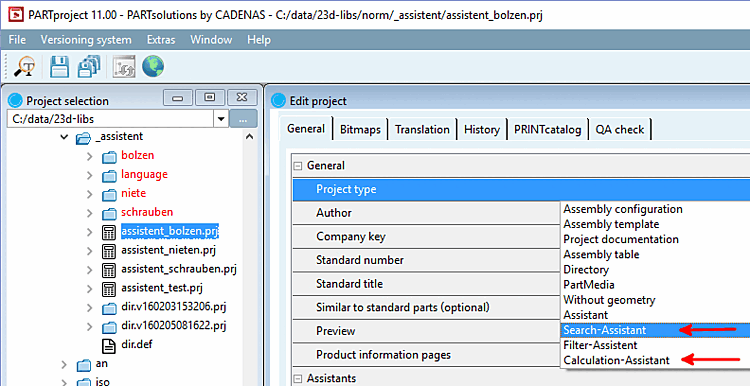Viewport: 750px width, 386px height.
Task: Collapse the _assistent folder node
Action: coord(64,137)
